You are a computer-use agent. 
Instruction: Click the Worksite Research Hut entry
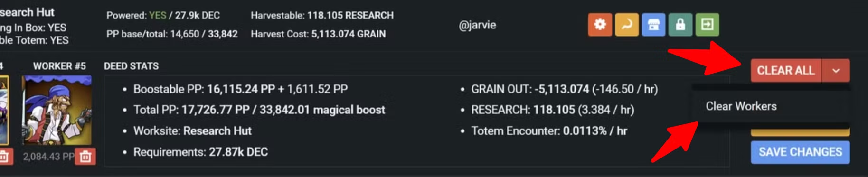point(192,131)
